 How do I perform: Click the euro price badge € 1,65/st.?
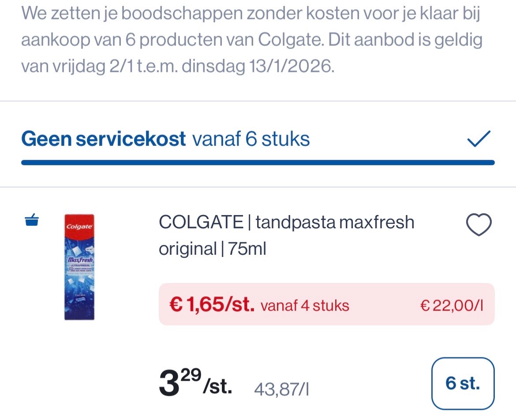pos(212,305)
